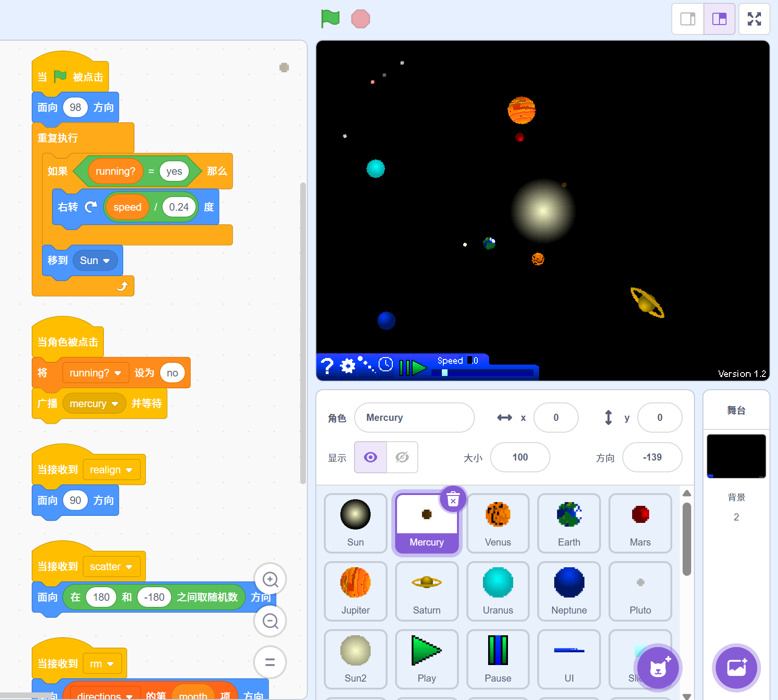Hide the sprite using crossed-eye toggle
This screenshot has height=700, width=778.
pos(402,457)
